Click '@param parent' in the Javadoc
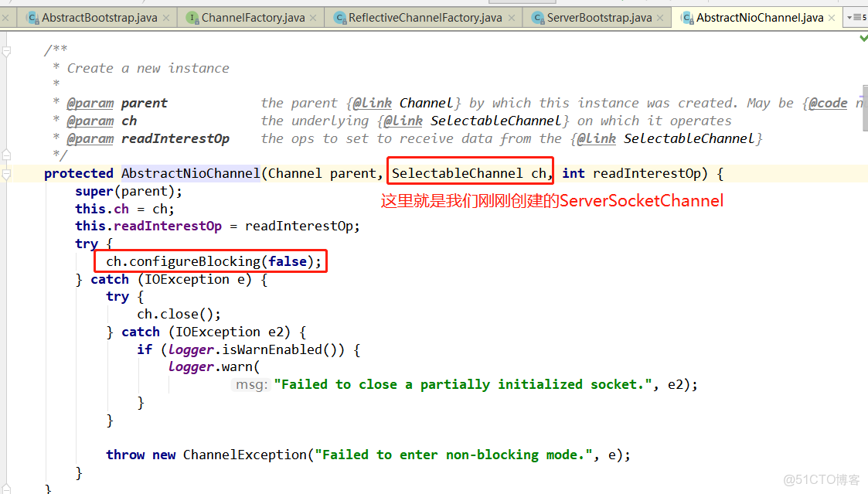Screen dimensions: 868x494 [117, 104]
